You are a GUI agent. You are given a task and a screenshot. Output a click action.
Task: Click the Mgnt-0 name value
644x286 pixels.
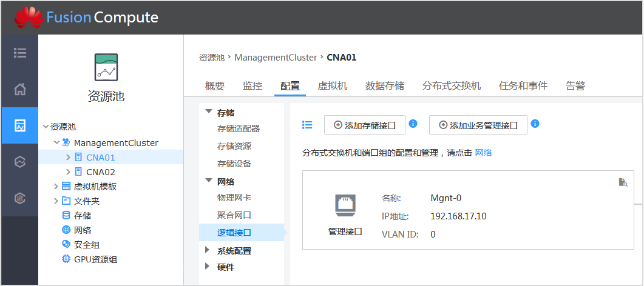coord(446,198)
